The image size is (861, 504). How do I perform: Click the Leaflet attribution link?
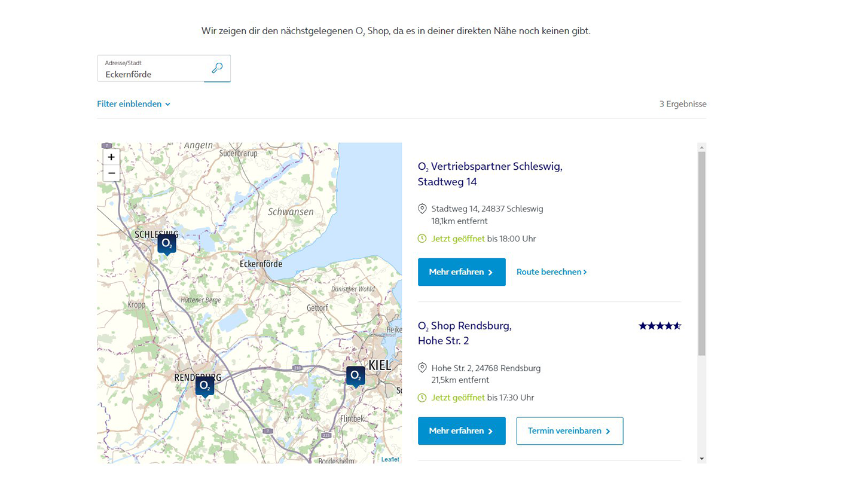390,459
